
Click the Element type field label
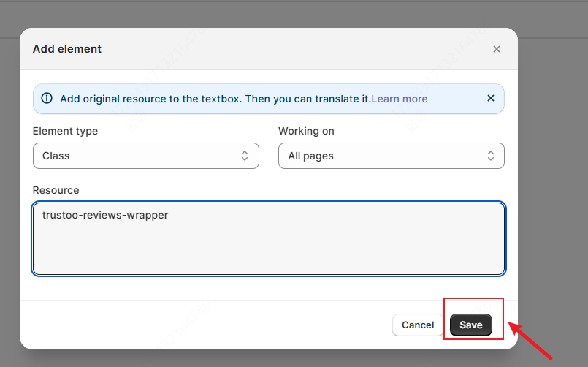pos(65,131)
